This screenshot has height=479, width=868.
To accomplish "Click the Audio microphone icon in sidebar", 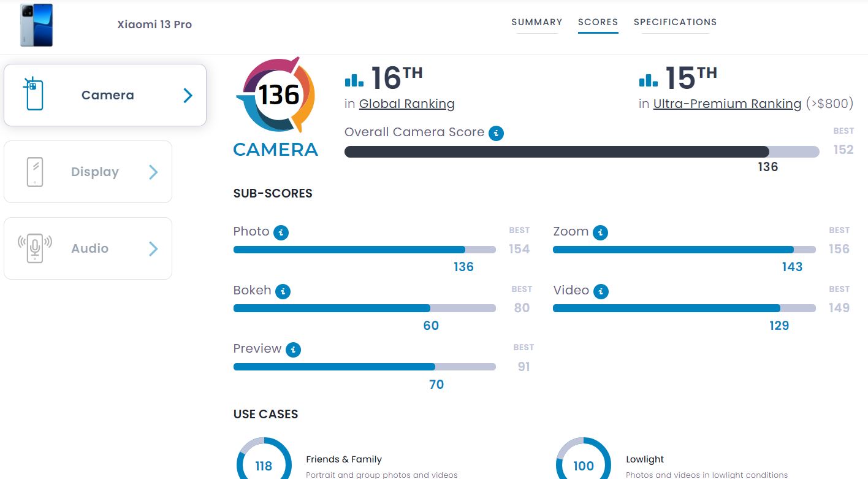I will pyautogui.click(x=35, y=248).
